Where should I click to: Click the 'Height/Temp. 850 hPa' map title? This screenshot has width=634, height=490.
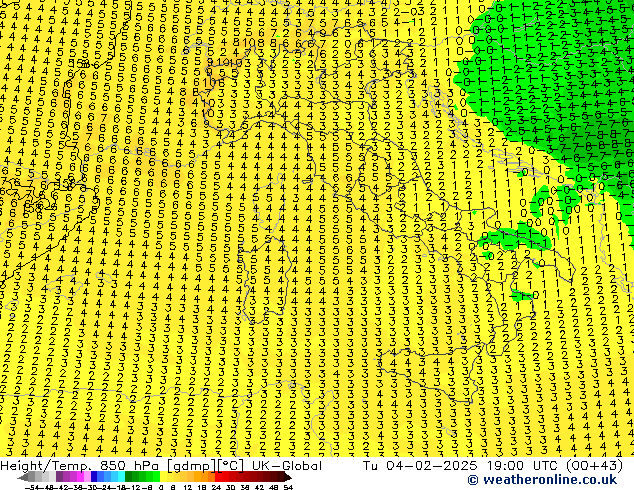click(79, 466)
